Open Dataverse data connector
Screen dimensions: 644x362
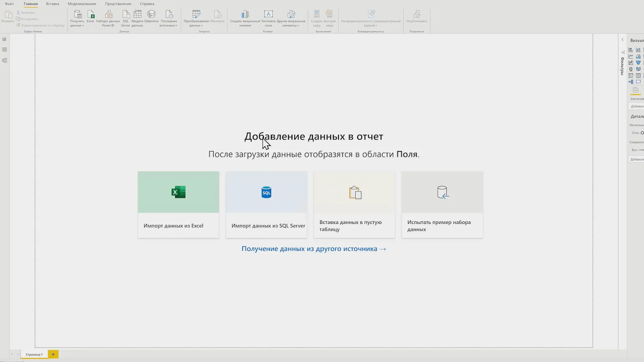tap(151, 17)
